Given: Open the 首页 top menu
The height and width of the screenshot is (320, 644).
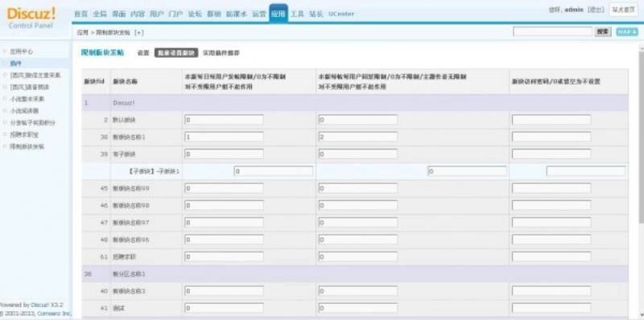Looking at the screenshot, I should (81, 14).
